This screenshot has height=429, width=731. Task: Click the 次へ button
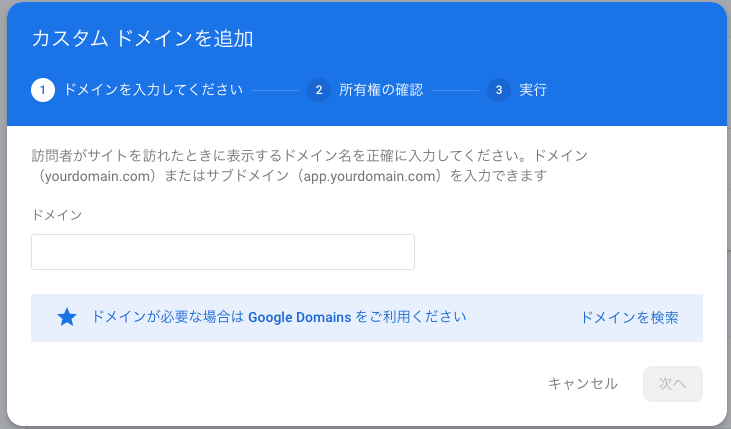tap(673, 384)
